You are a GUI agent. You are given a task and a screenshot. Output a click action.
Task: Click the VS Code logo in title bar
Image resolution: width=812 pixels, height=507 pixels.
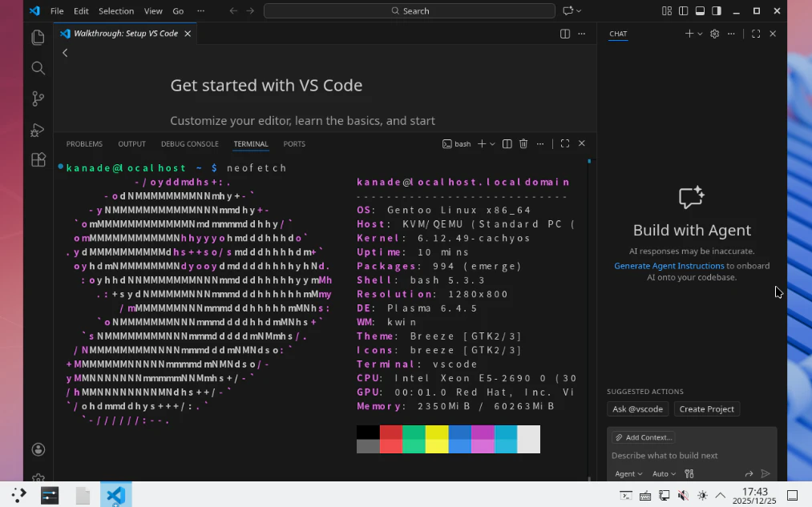tap(34, 11)
